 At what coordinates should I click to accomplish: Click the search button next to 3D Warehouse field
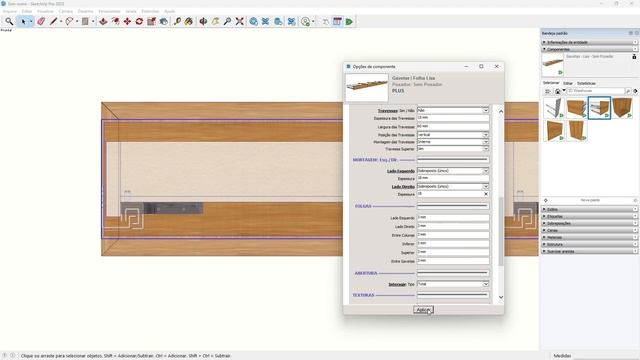(628, 91)
